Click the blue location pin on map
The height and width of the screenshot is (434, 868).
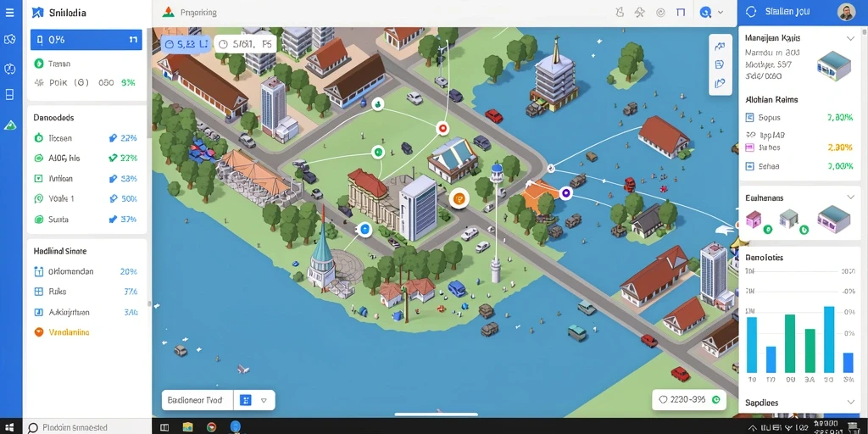click(x=364, y=228)
